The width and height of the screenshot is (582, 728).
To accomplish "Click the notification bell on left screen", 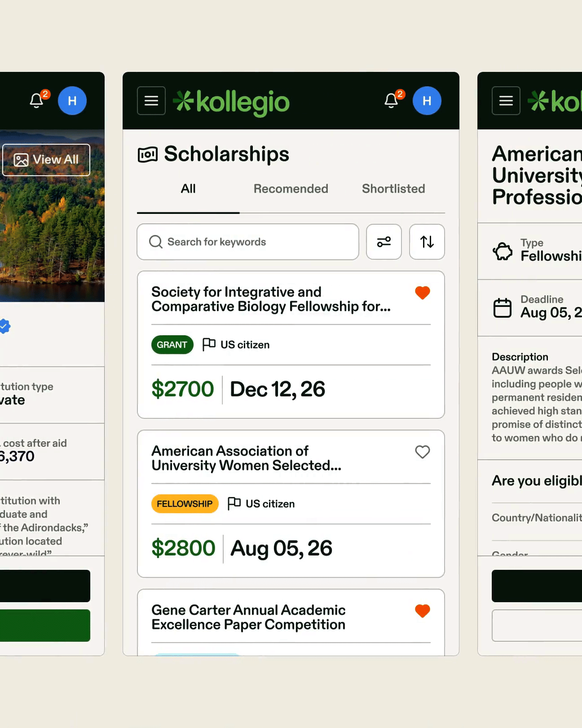I will coord(37,101).
